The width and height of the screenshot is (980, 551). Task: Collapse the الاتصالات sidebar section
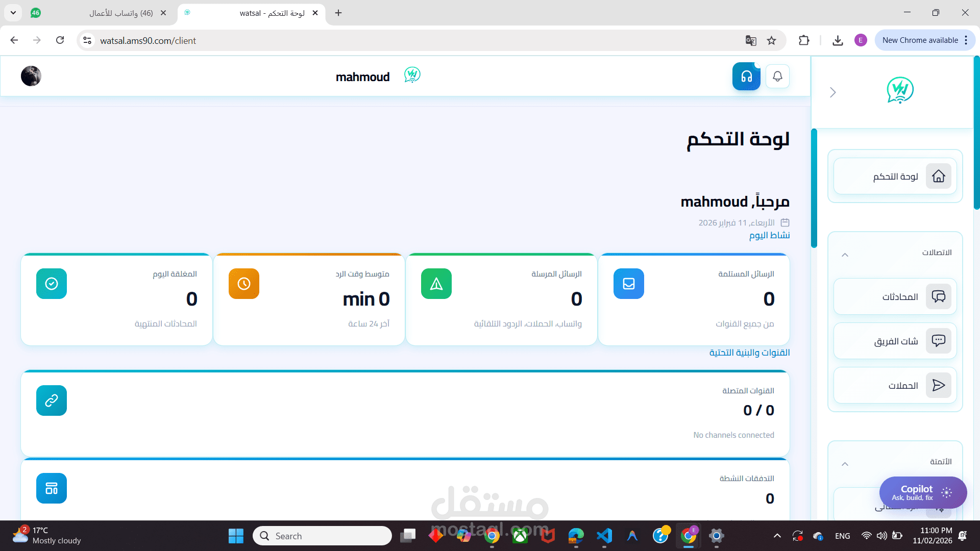click(x=845, y=255)
